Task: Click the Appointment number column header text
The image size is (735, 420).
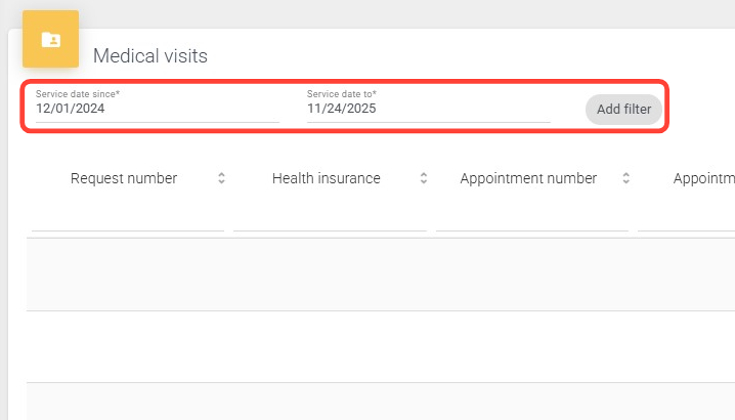Action: pyautogui.click(x=528, y=179)
